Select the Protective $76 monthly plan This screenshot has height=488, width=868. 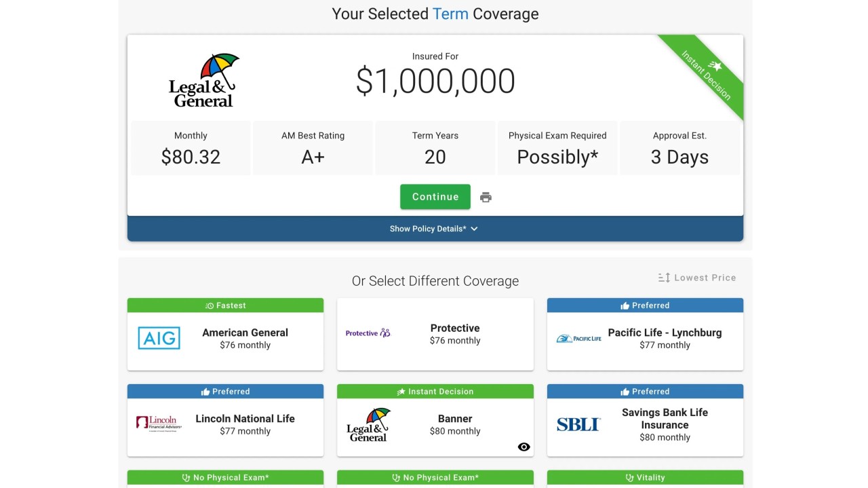455,334
